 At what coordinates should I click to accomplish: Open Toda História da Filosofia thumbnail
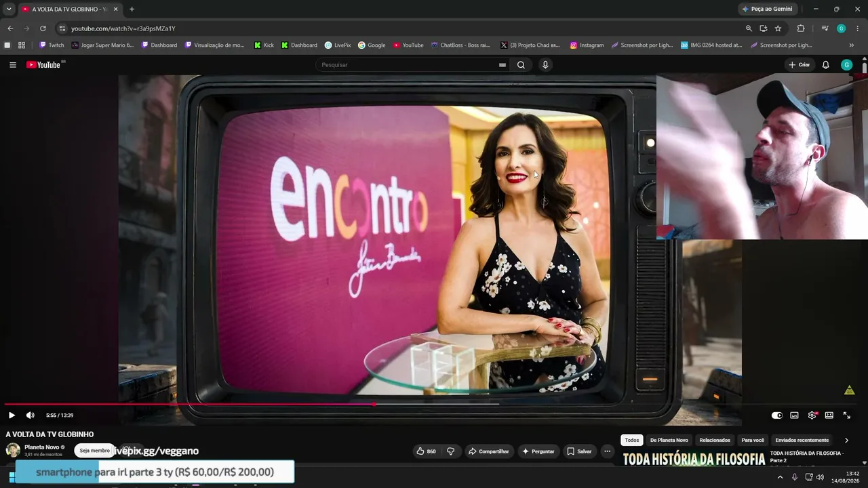pos(694,459)
